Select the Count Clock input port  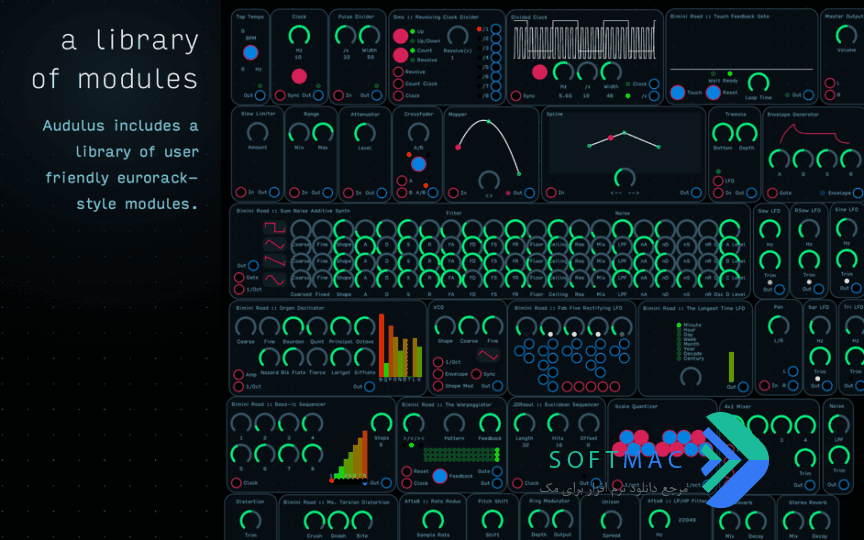[x=398, y=84]
